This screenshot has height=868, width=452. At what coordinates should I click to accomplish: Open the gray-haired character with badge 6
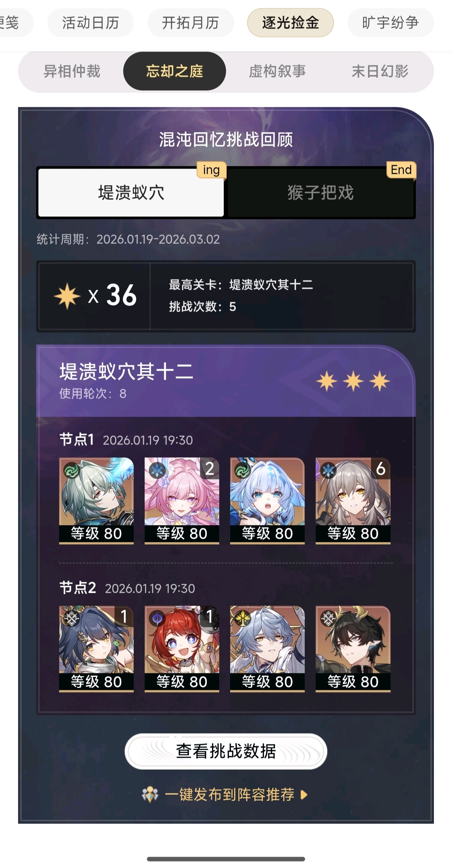[353, 501]
